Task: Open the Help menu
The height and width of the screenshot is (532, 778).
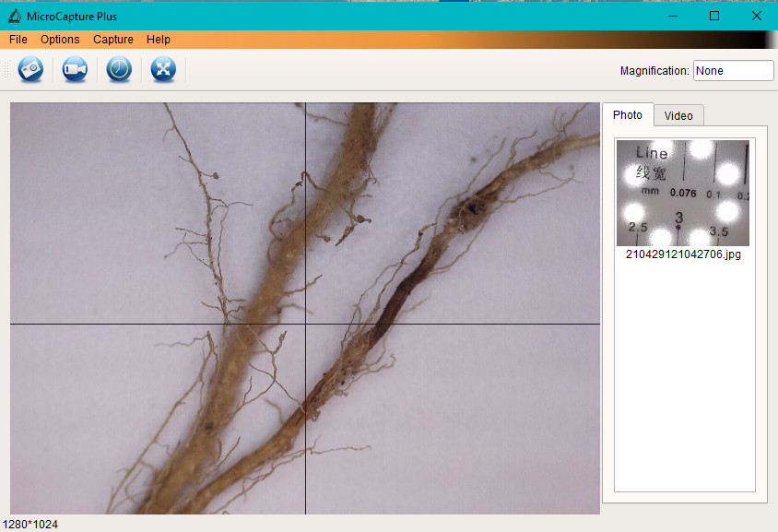Action: point(159,40)
